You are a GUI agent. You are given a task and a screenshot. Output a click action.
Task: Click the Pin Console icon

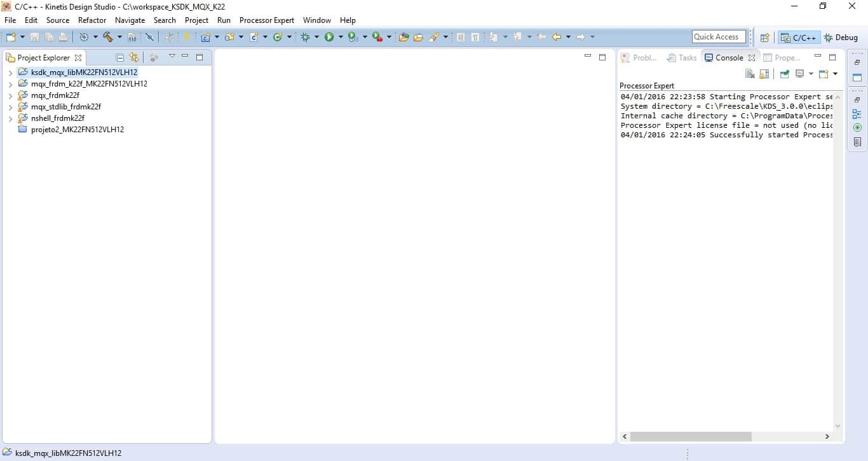(785, 74)
